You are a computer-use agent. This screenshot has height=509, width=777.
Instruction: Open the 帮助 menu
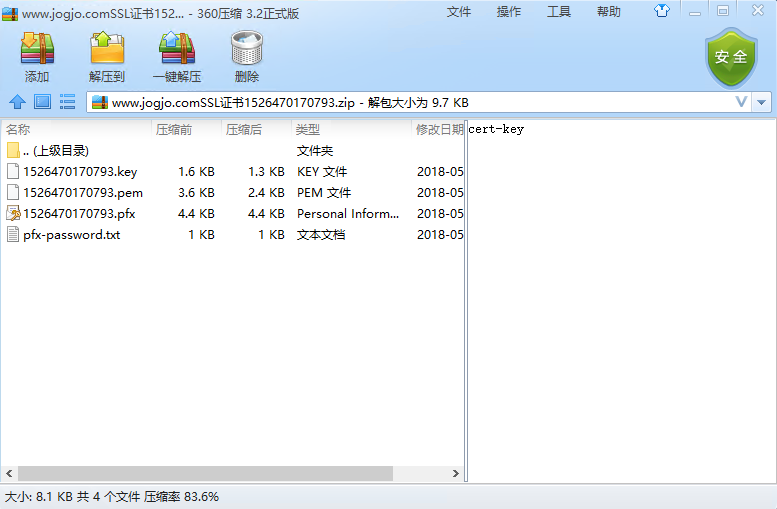point(609,12)
